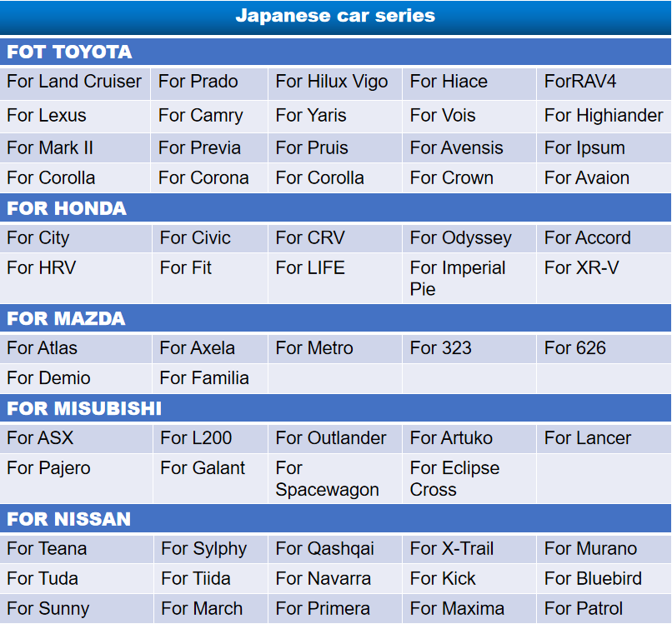Select the 'For Crown' cell
The image size is (672, 624).
[452, 178]
